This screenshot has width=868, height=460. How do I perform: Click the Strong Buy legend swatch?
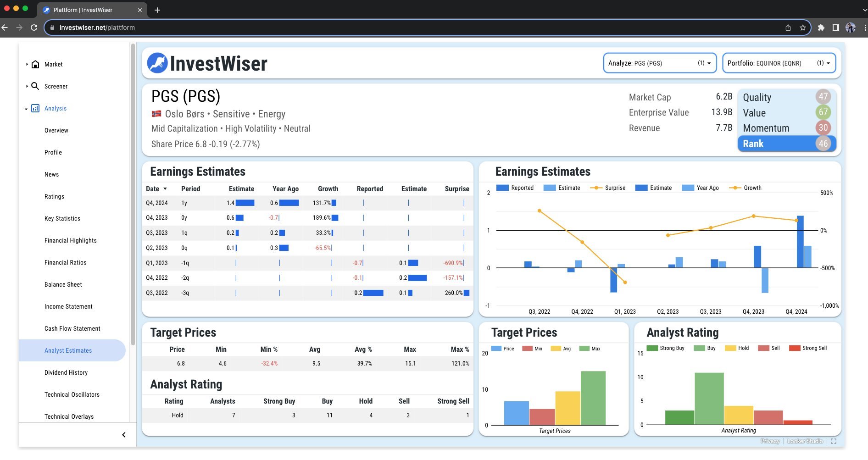tap(652, 348)
